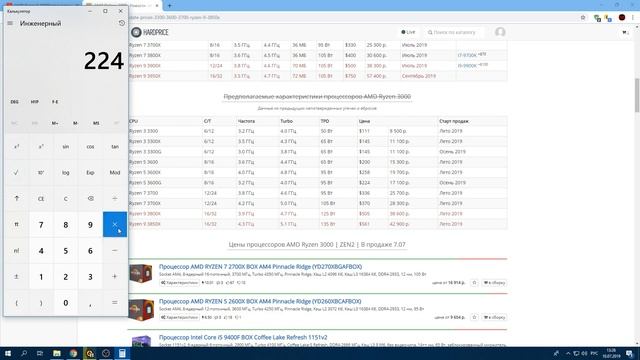Toggle the up-arrow second function shift key
The width and height of the screenshot is (640, 360).
pos(17,199)
